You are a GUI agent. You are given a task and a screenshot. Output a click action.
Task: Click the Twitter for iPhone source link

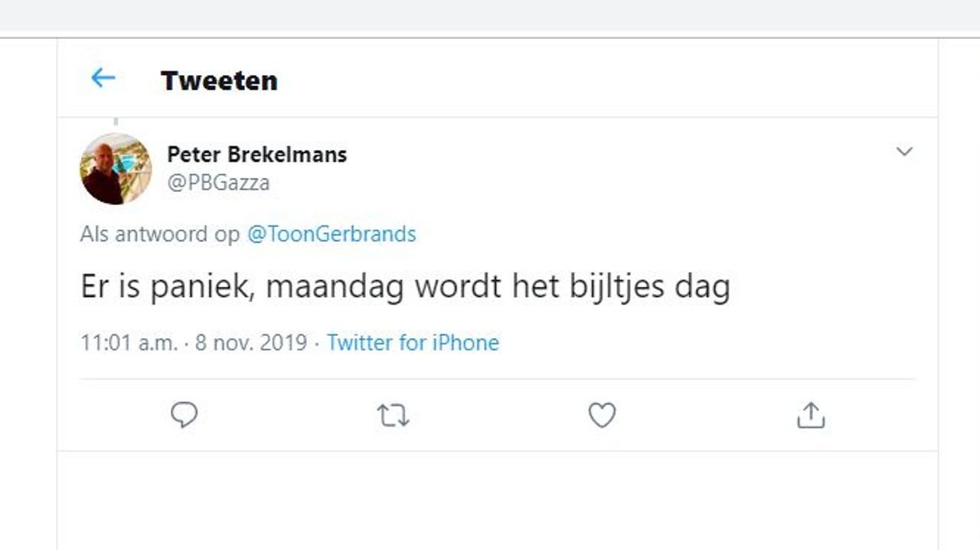click(413, 343)
